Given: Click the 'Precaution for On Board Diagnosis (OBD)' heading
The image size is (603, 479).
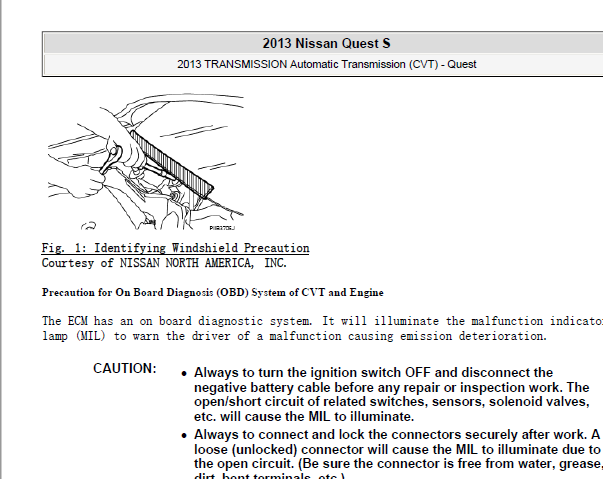Looking at the screenshot, I should tap(213, 293).
